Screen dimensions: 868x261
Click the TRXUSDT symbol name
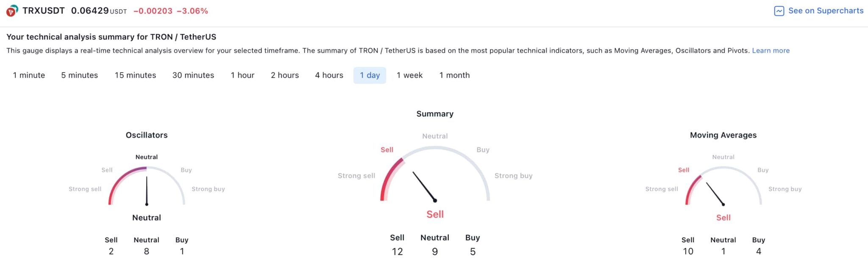pos(43,11)
